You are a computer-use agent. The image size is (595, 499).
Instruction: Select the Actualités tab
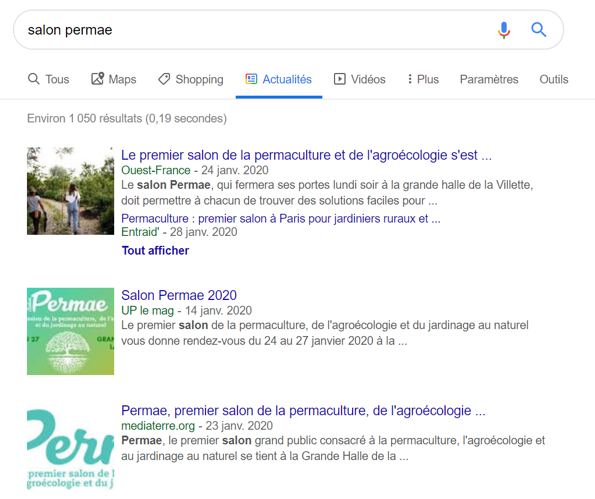(279, 79)
